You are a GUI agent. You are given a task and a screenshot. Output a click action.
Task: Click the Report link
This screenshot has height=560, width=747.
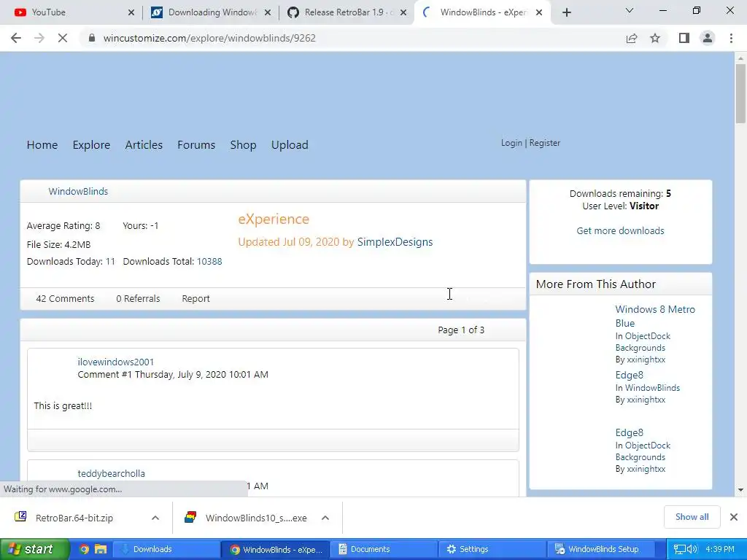point(196,298)
